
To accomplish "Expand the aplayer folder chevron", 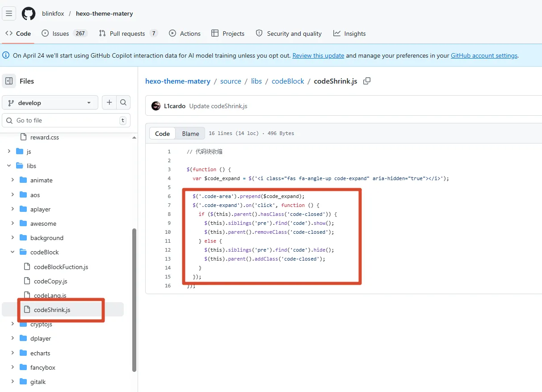I will coord(13,209).
